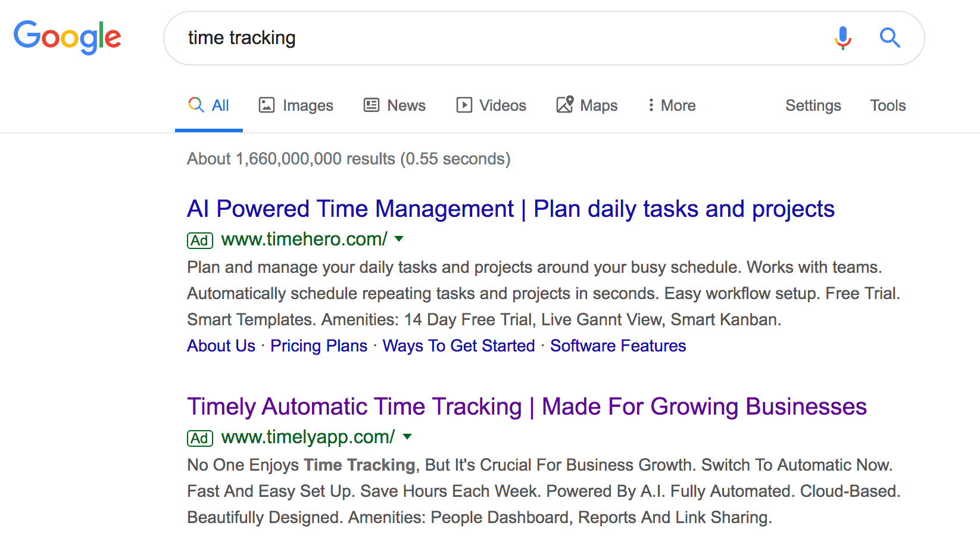Start voice search with the microphone icon

842,38
